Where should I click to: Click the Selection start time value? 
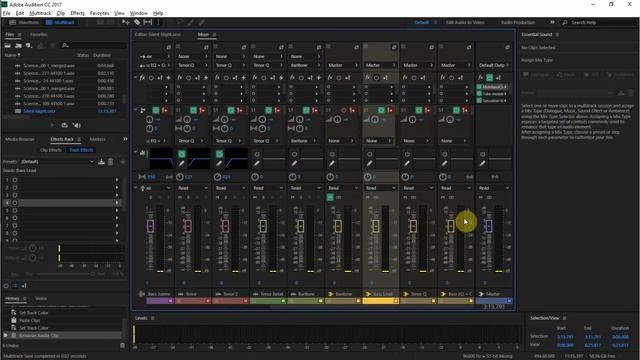click(x=565, y=337)
